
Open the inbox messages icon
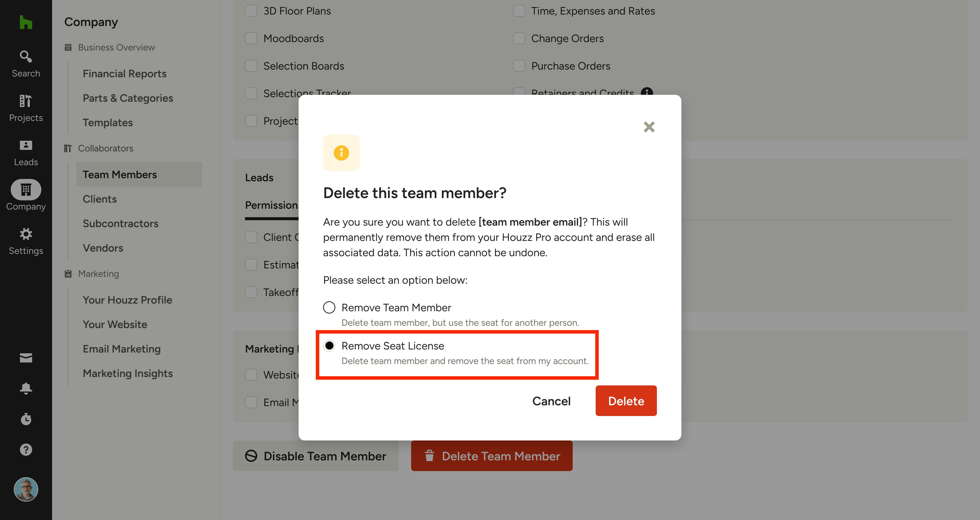coord(26,358)
